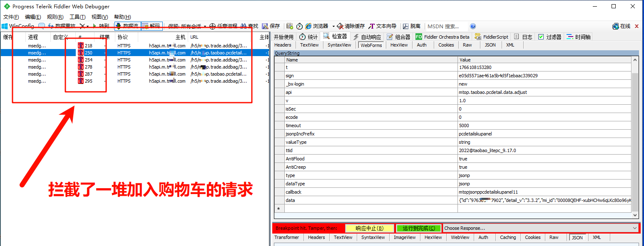
Task: Select session row 295
Action: pyautogui.click(x=134, y=81)
